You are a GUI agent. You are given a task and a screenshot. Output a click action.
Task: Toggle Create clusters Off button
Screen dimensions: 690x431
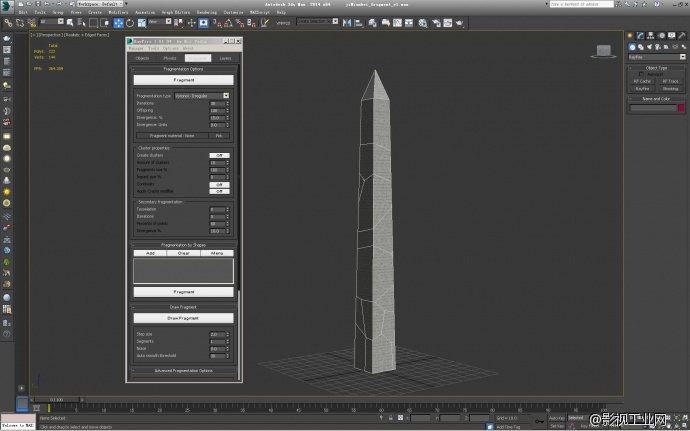click(x=219, y=155)
